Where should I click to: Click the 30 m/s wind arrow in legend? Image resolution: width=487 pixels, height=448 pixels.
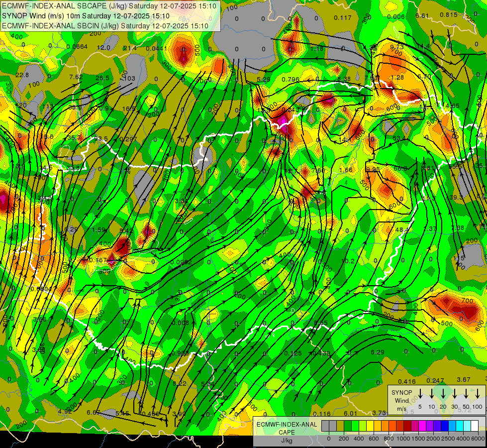455,394
